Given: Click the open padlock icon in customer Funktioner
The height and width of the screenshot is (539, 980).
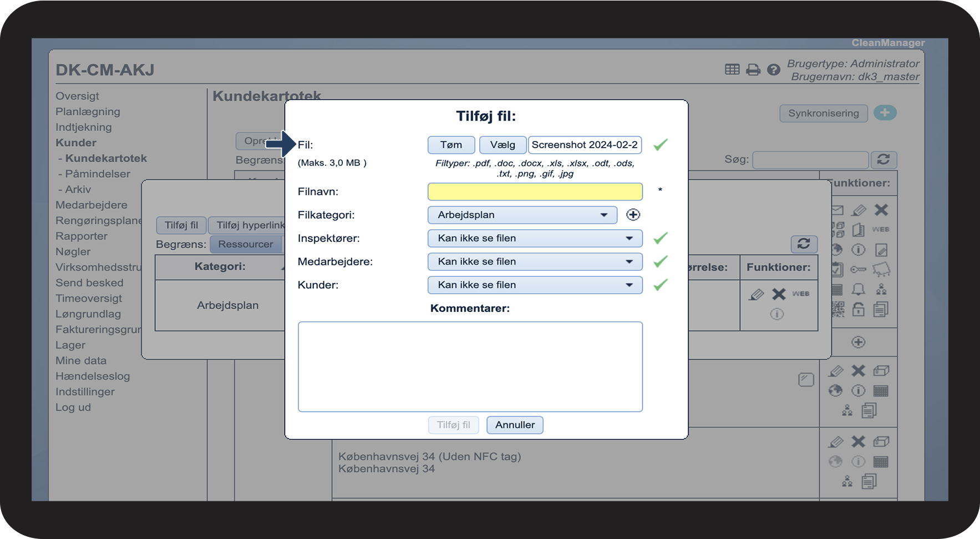Looking at the screenshot, I should 859,309.
